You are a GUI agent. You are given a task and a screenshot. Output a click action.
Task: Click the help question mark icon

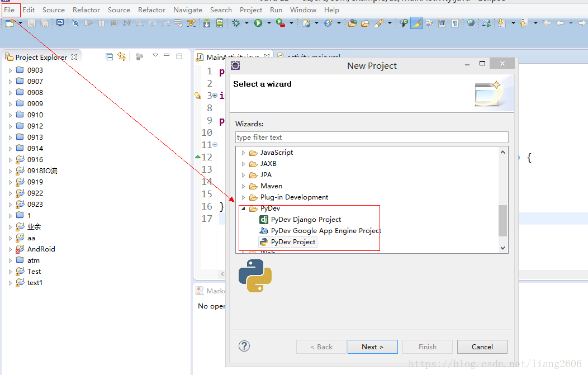click(x=244, y=346)
